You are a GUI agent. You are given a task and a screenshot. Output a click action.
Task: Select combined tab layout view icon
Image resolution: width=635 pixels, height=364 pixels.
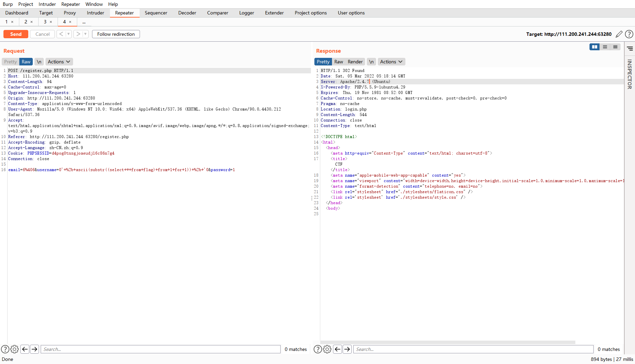coord(615,47)
